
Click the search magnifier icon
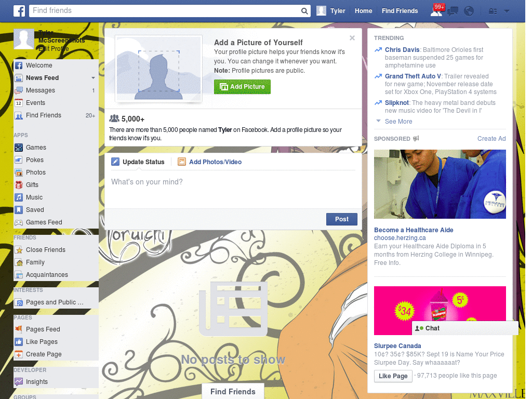(x=304, y=11)
